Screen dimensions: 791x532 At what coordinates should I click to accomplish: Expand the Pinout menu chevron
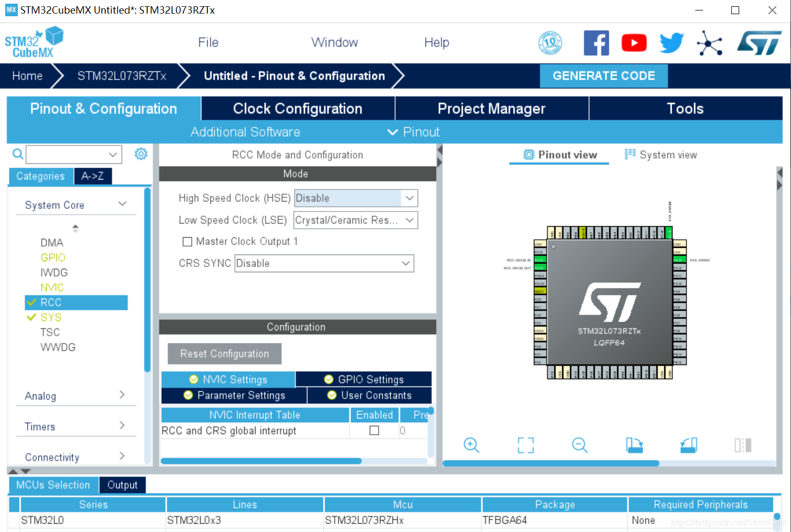point(393,132)
